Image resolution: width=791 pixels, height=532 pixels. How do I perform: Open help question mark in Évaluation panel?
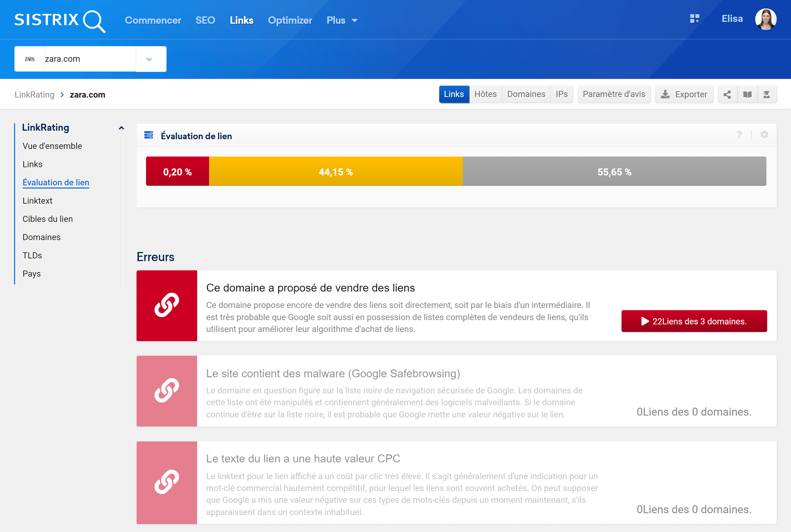click(x=739, y=135)
